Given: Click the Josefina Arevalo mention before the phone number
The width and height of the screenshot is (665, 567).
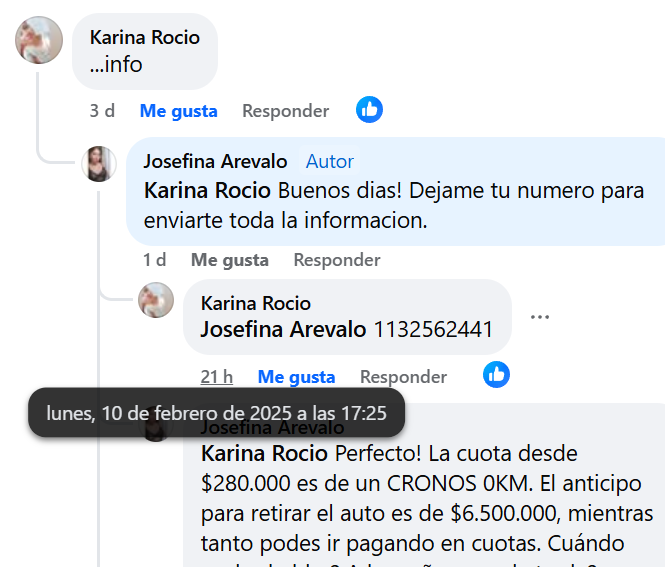Looking at the screenshot, I should point(283,330).
